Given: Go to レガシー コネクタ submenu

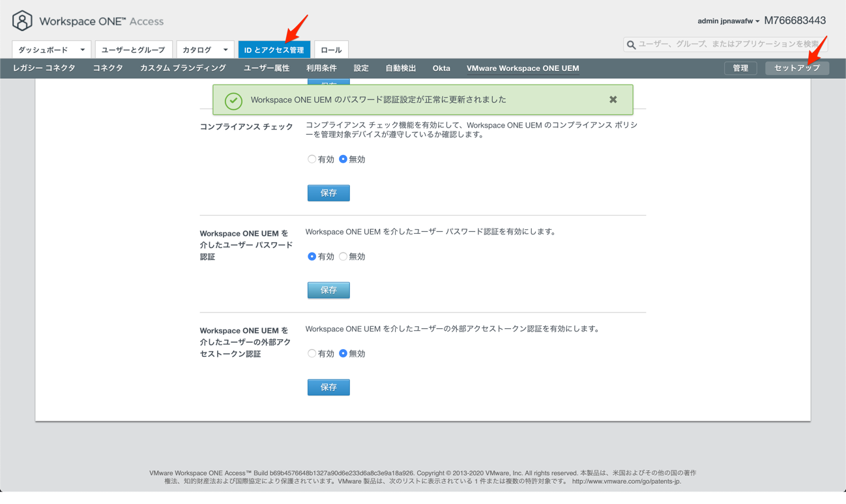Looking at the screenshot, I should pyautogui.click(x=44, y=68).
